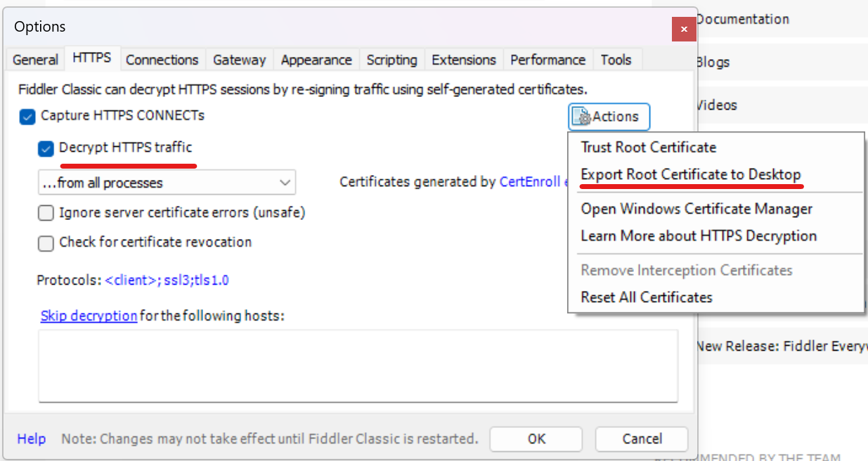868x461 pixels.
Task: Select Learn More about HTTPS Decryption
Action: pos(716,236)
